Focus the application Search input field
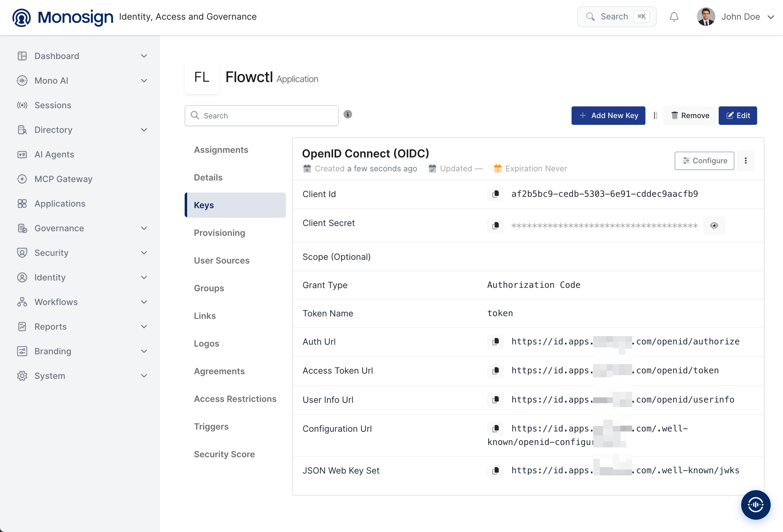783x532 pixels. (x=261, y=116)
